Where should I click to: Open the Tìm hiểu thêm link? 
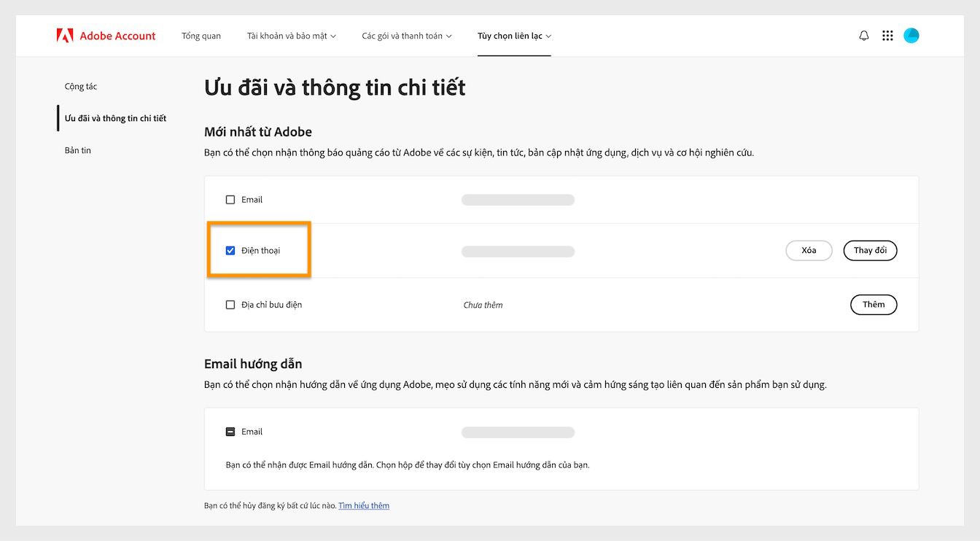tap(364, 505)
